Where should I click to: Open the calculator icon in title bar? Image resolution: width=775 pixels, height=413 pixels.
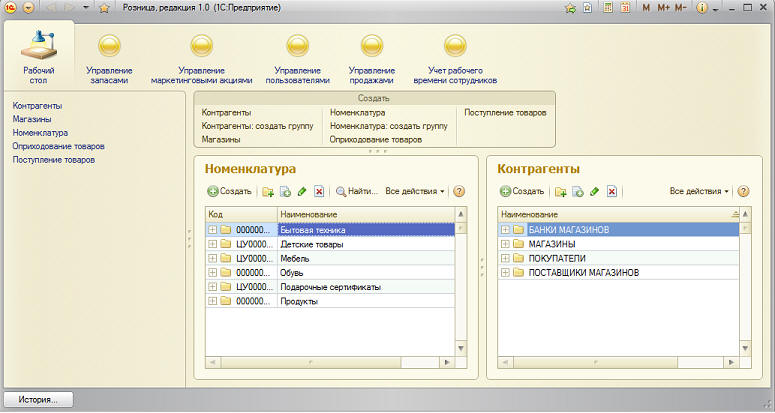608,8
